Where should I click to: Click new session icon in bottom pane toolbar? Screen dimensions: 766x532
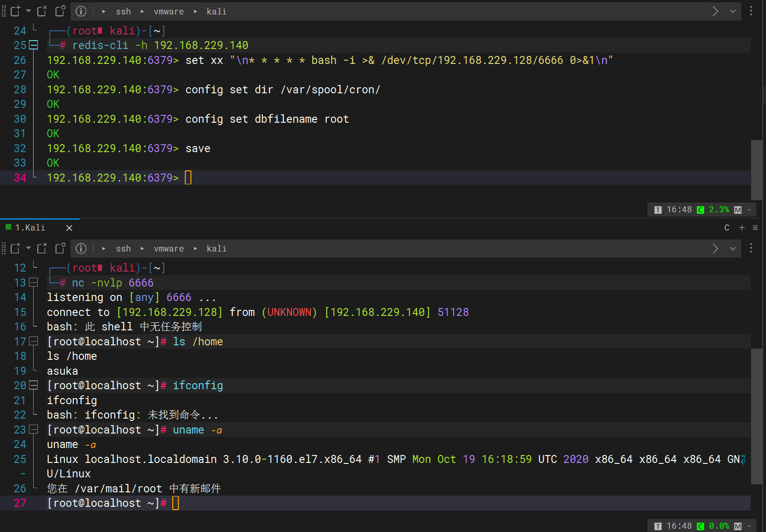[x=15, y=248]
